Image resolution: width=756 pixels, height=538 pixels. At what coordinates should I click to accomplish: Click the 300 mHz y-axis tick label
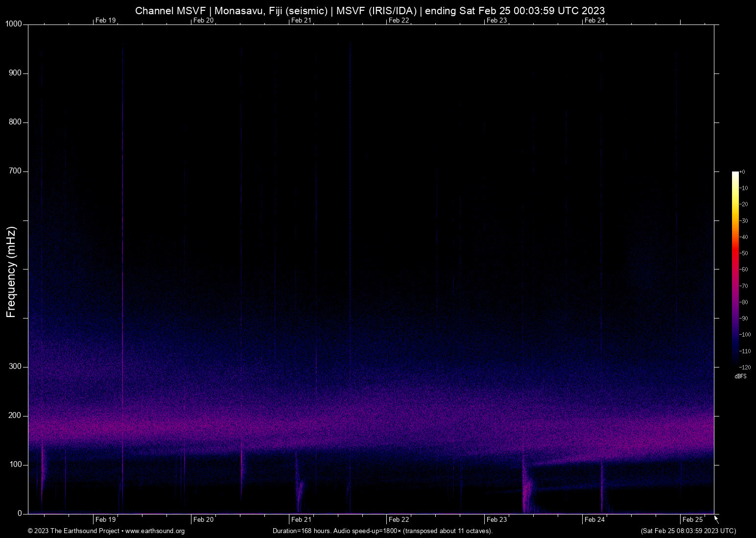click(x=15, y=367)
